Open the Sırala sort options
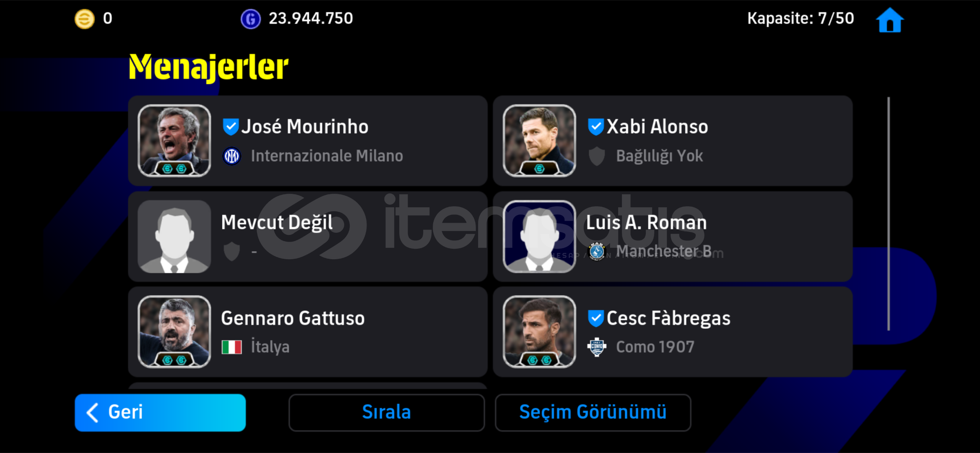 click(x=386, y=412)
